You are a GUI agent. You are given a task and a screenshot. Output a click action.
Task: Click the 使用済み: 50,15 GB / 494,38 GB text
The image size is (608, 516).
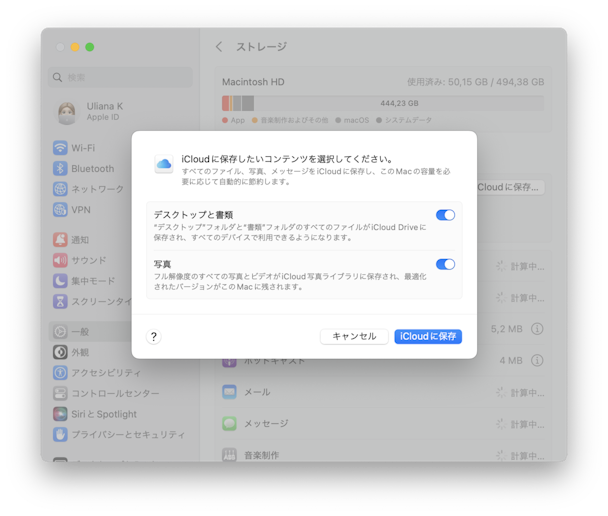(475, 82)
